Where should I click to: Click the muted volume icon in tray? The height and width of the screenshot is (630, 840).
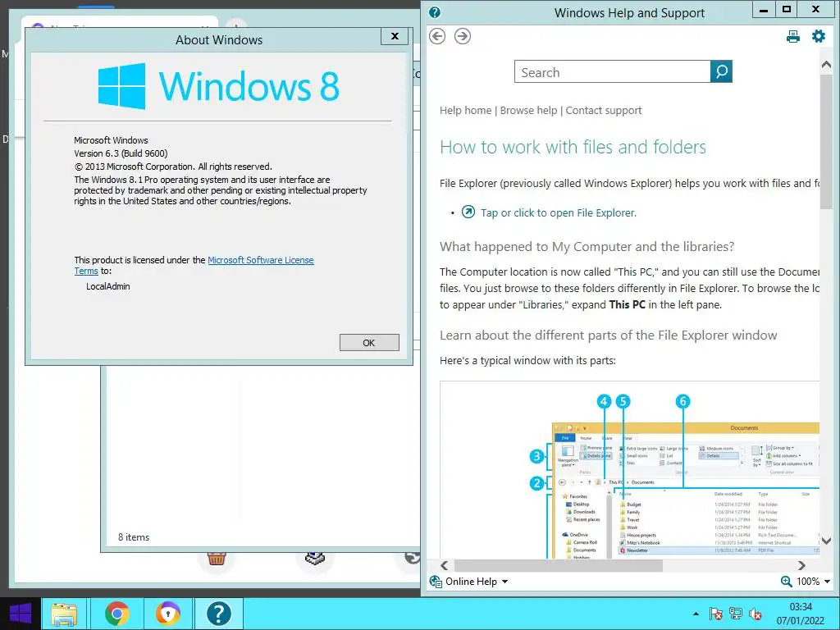point(756,614)
